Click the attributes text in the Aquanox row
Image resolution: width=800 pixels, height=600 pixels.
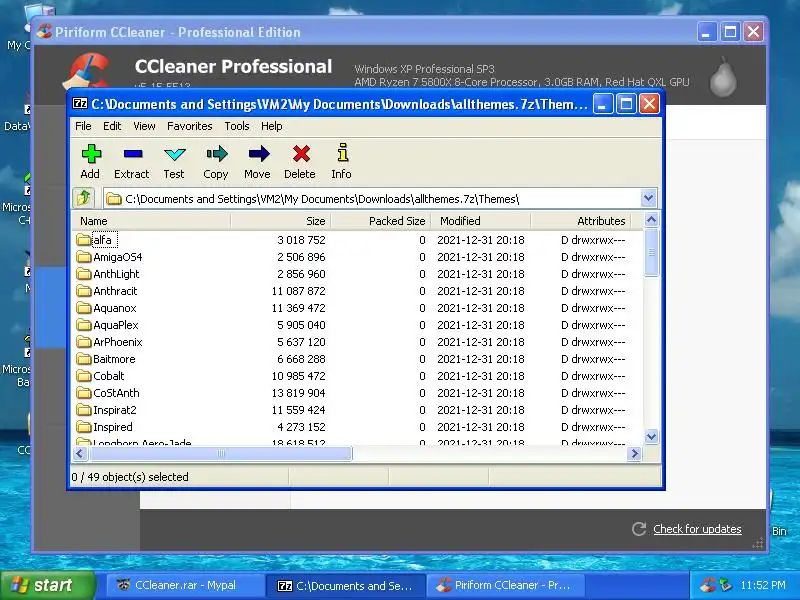pos(593,308)
